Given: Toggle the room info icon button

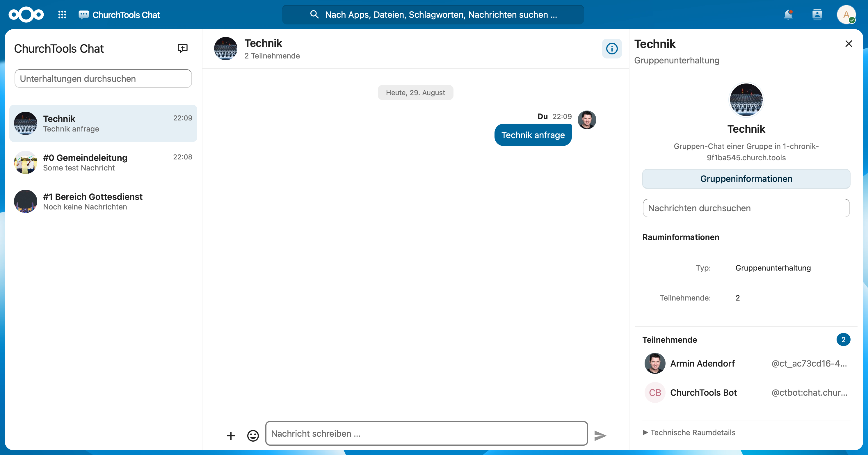Looking at the screenshot, I should pyautogui.click(x=611, y=49).
